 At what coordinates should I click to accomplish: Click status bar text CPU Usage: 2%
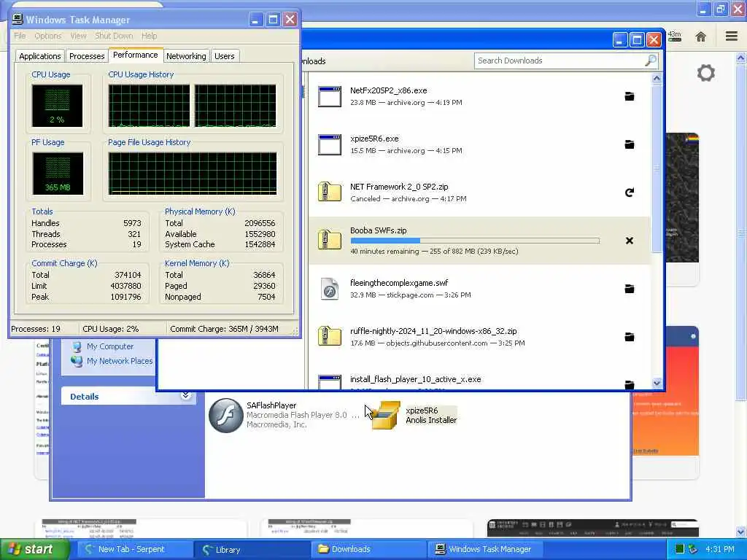(x=111, y=329)
